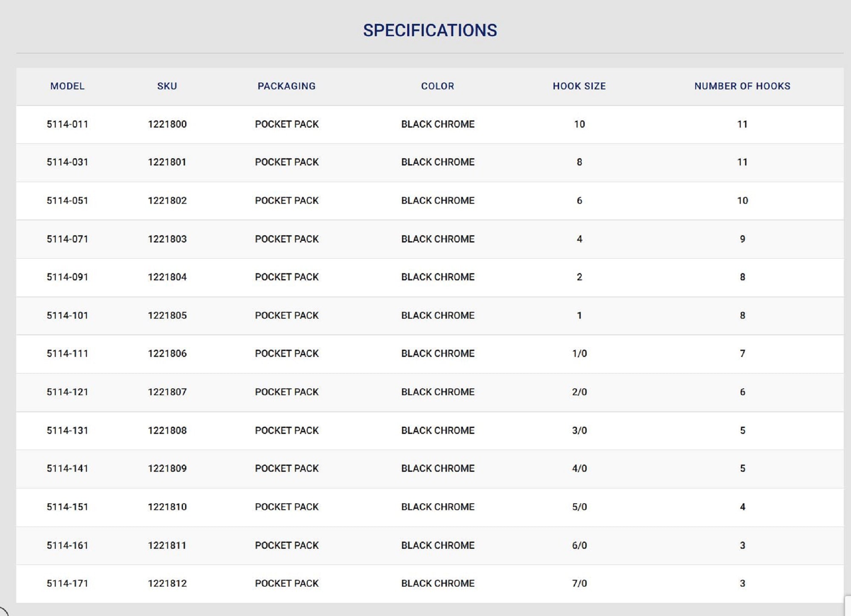
Task: Click the small white tab at bottom-right edge
Action: 847,606
